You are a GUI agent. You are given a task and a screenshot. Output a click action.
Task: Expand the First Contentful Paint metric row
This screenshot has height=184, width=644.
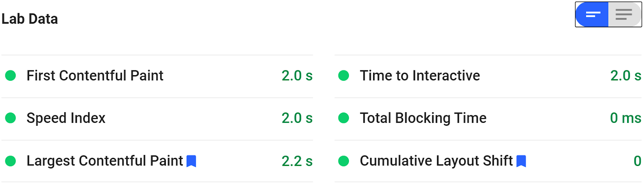point(157,76)
